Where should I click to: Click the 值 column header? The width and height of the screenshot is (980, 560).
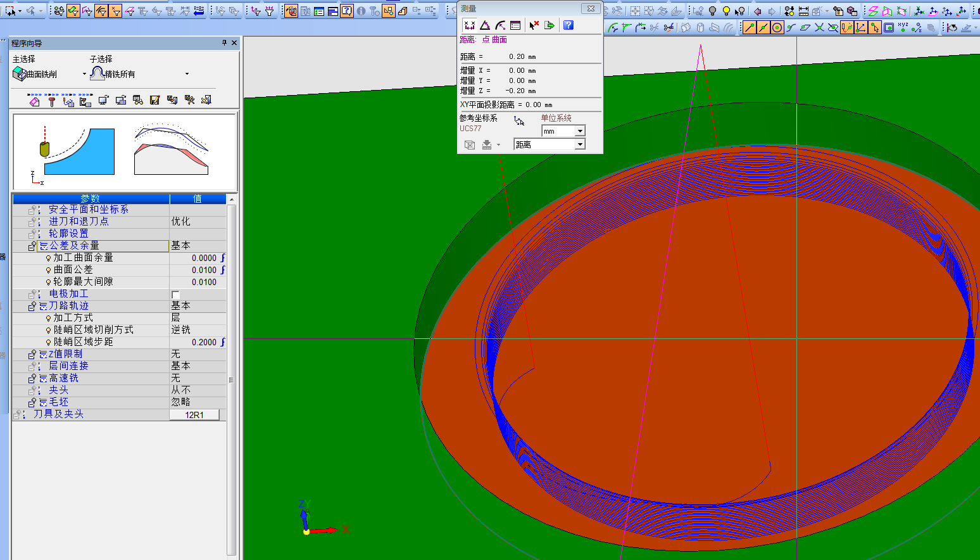pyautogui.click(x=198, y=199)
